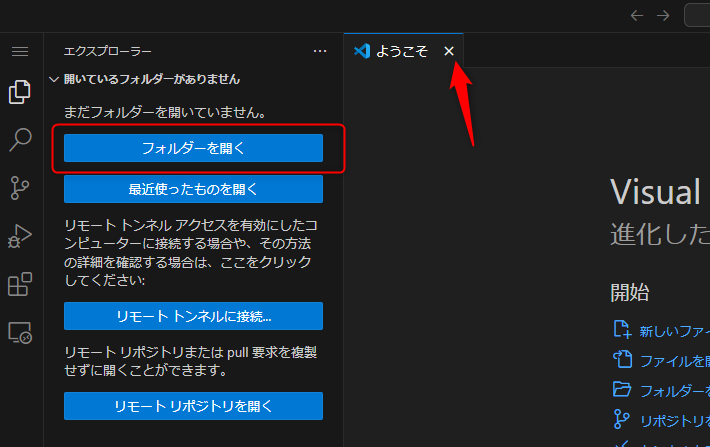Click the 最近使ったものを開く button

click(x=193, y=189)
